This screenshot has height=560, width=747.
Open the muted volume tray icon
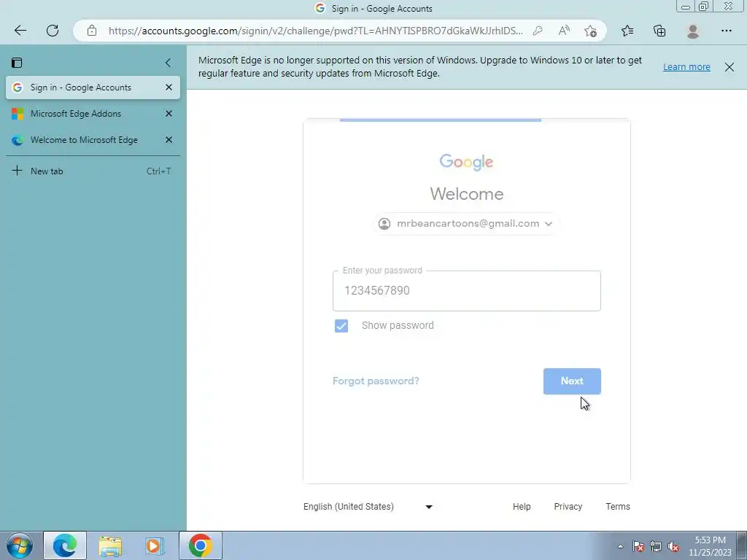[673, 546]
